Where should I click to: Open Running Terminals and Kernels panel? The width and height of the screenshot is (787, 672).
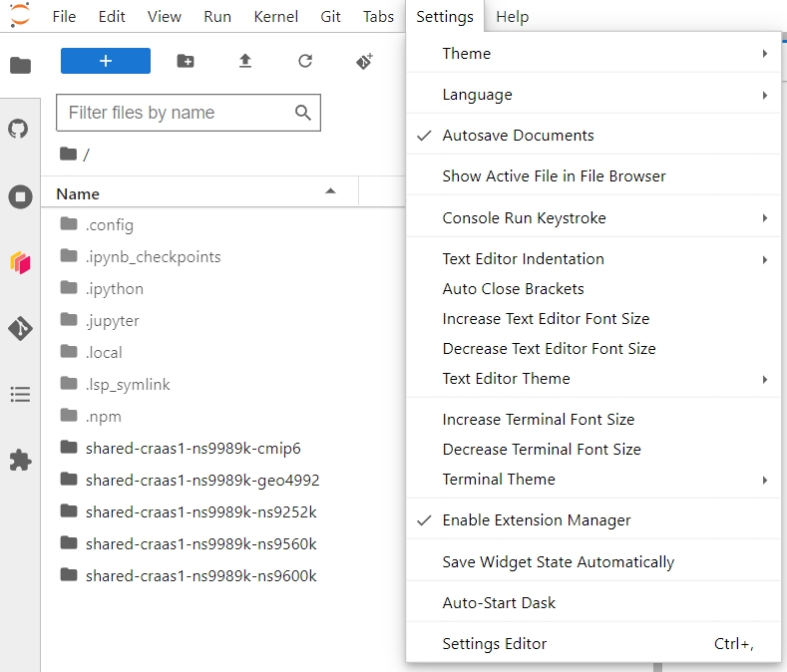[20, 196]
